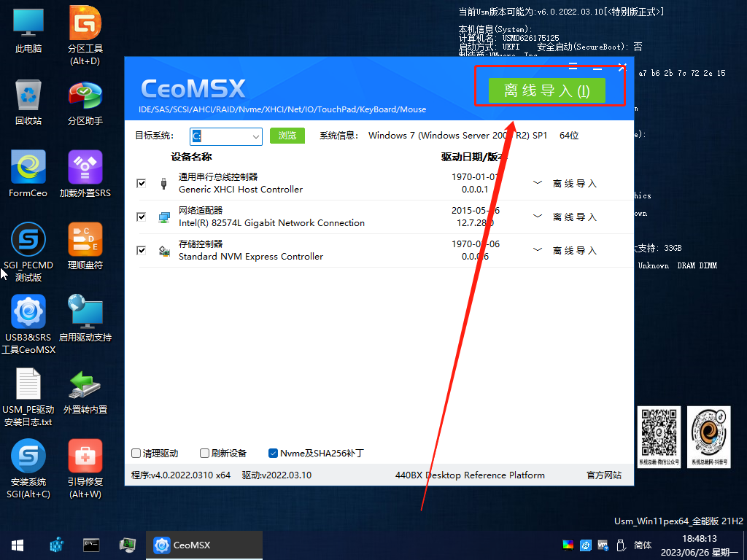Click 离线导入 for Standard NVM Express Controller
Image resolution: width=747 pixels, height=560 pixels.
pyautogui.click(x=575, y=251)
